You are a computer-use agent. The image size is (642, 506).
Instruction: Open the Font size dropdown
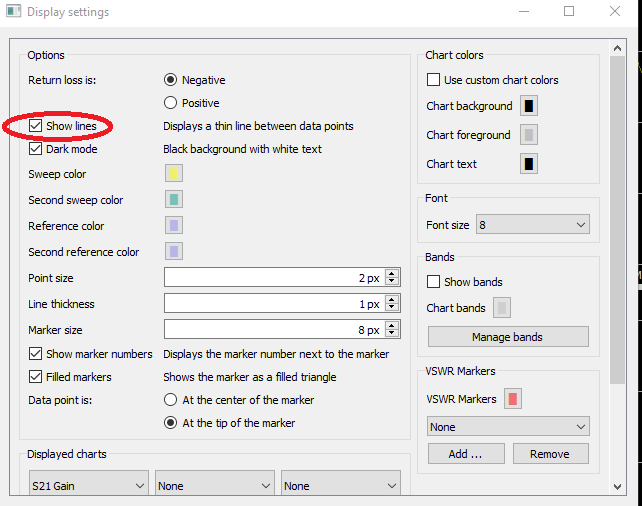point(533,225)
